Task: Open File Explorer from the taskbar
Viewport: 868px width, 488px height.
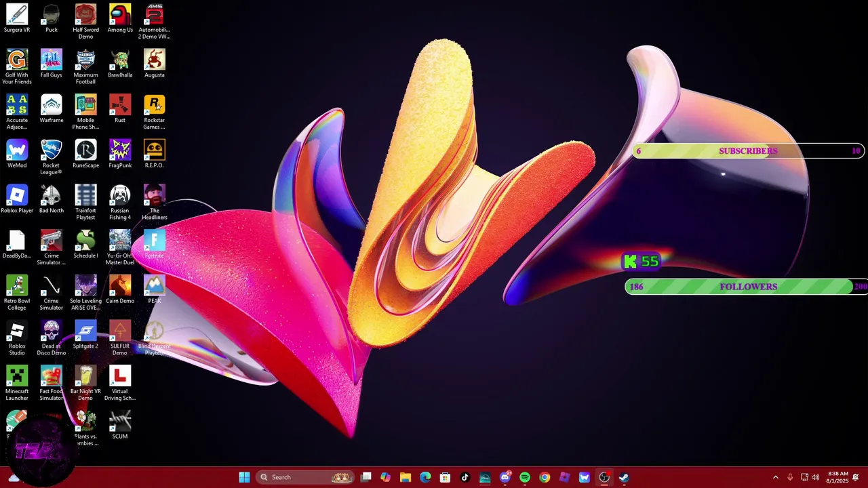Action: [x=406, y=477]
